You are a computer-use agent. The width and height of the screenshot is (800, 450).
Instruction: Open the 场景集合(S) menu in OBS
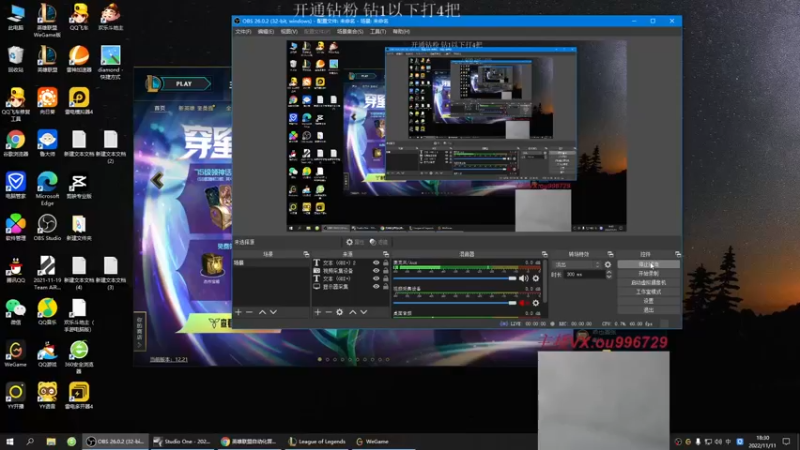pyautogui.click(x=350, y=32)
